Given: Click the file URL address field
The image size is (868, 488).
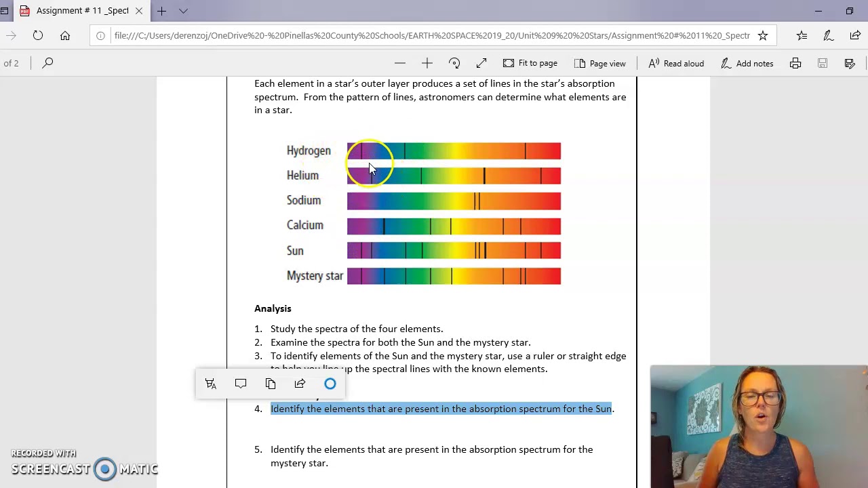Looking at the screenshot, I should click(431, 35).
